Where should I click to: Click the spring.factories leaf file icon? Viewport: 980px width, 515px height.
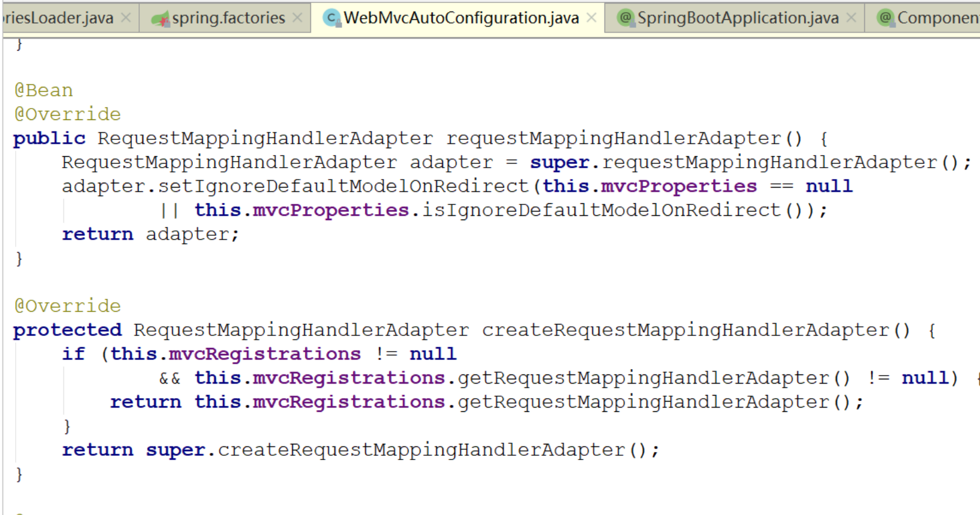160,19
